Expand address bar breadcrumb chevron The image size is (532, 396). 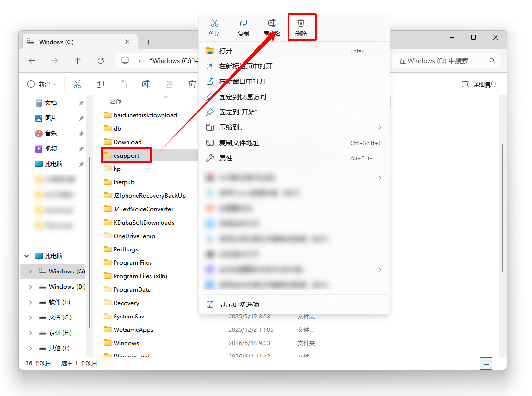139,61
